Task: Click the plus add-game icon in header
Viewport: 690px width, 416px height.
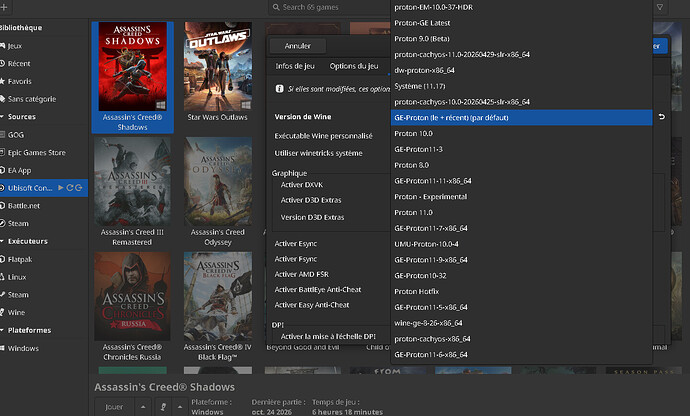Action: point(4,7)
